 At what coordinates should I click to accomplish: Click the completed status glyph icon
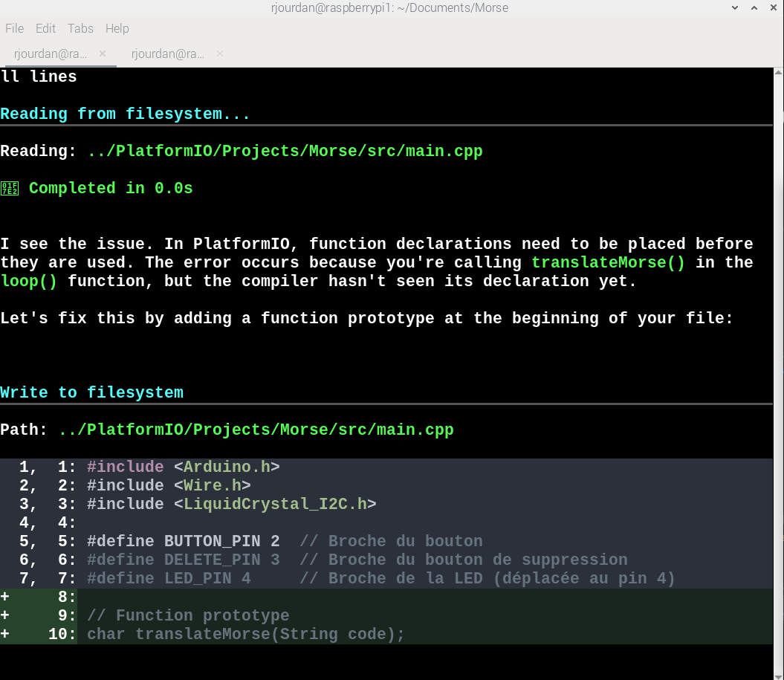coord(10,189)
